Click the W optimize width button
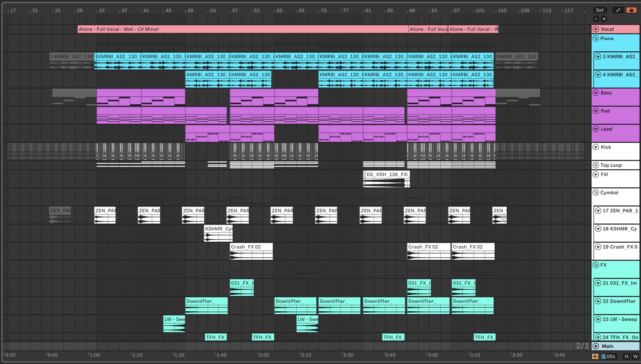641x364 pixels. click(635, 356)
